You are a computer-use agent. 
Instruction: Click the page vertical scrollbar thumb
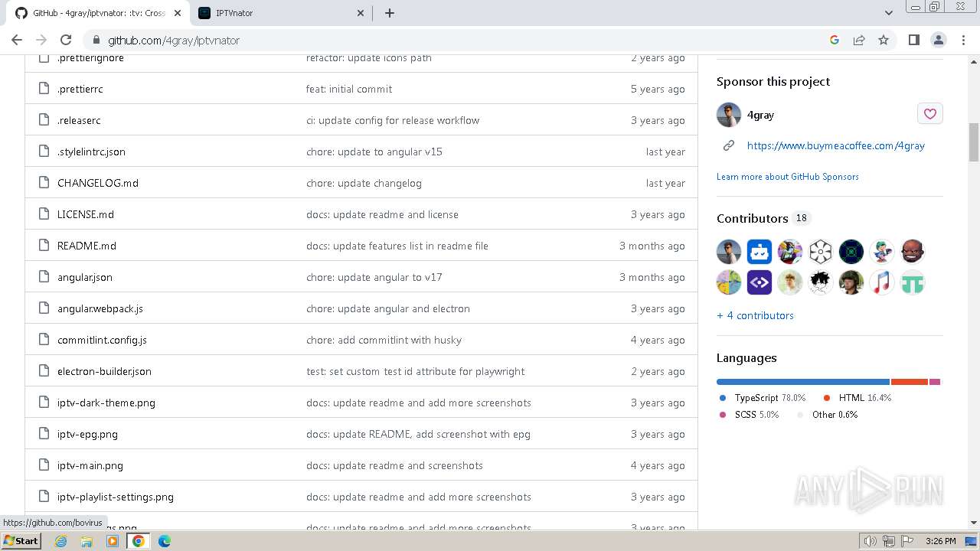[974, 142]
